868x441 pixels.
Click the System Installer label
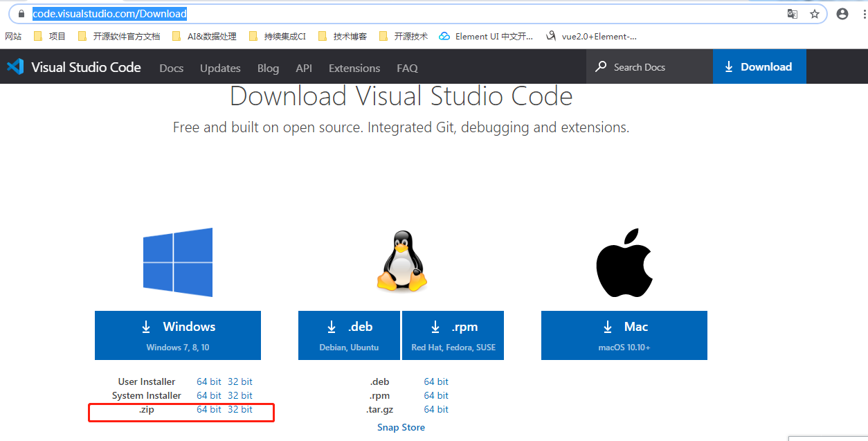point(147,395)
